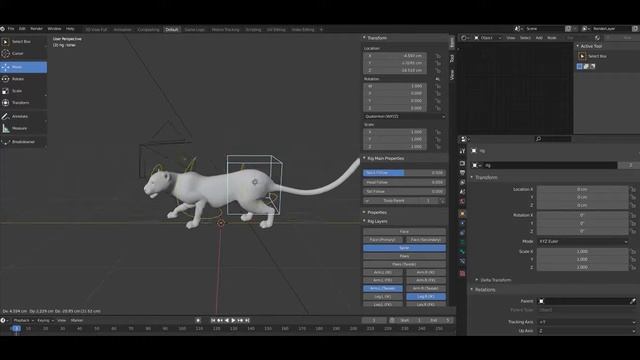Click the Parent object field in Relations
The height and width of the screenshot is (360, 640).
click(x=584, y=301)
